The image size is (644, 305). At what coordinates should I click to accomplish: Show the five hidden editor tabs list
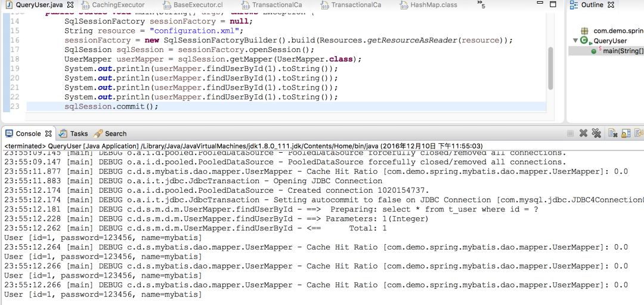481,5
